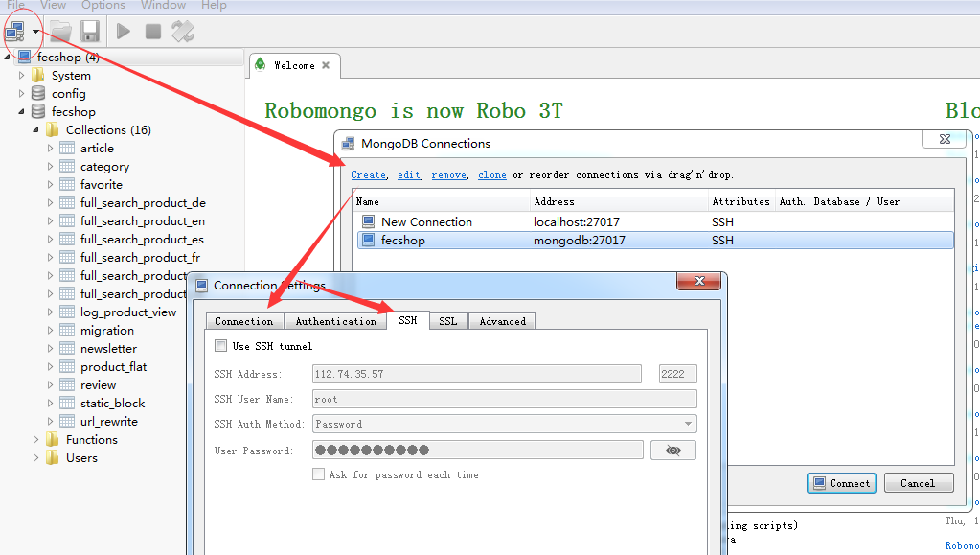Click the Name column header
This screenshot has height=555, width=980.
coord(442,201)
